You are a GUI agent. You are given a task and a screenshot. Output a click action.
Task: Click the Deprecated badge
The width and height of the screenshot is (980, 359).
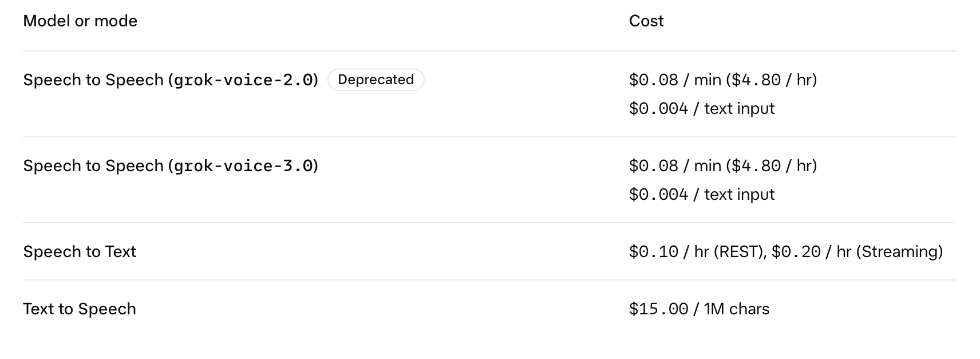pos(376,80)
